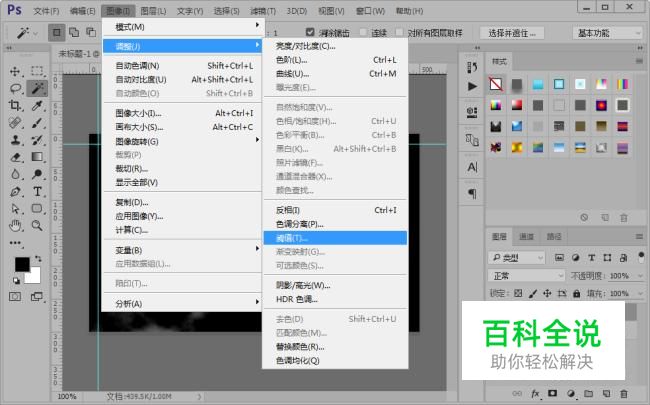Open the Paragraph panel icon
The image size is (650, 405).
click(472, 194)
